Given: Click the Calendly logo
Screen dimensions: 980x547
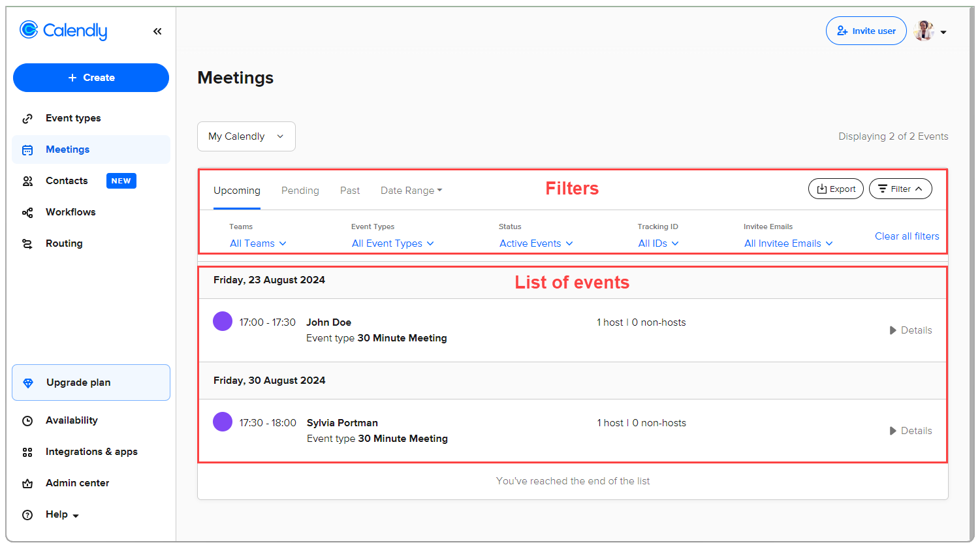Looking at the screenshot, I should pos(63,31).
